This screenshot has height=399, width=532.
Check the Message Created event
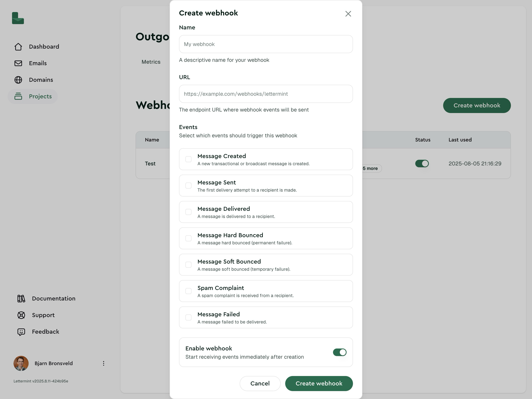pyautogui.click(x=189, y=159)
